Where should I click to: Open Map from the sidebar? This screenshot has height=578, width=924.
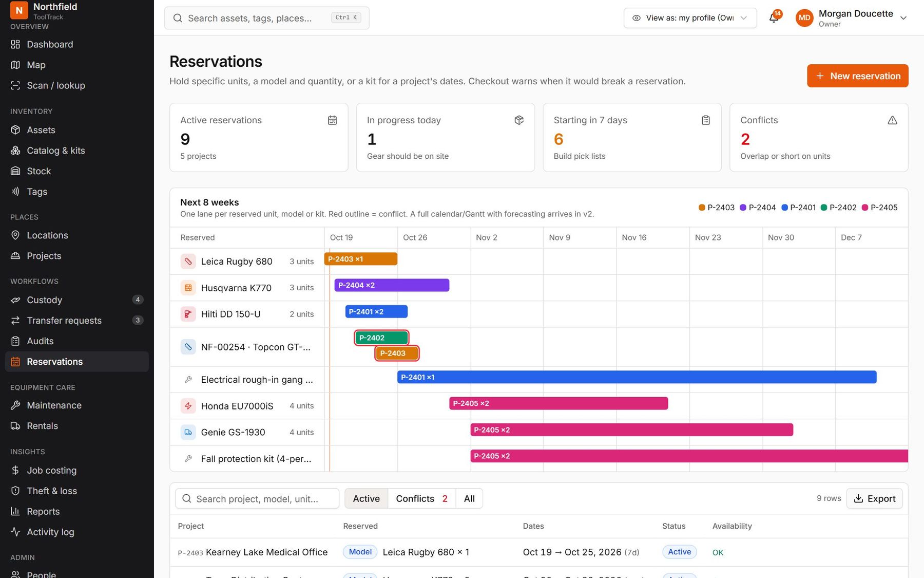[77, 65]
